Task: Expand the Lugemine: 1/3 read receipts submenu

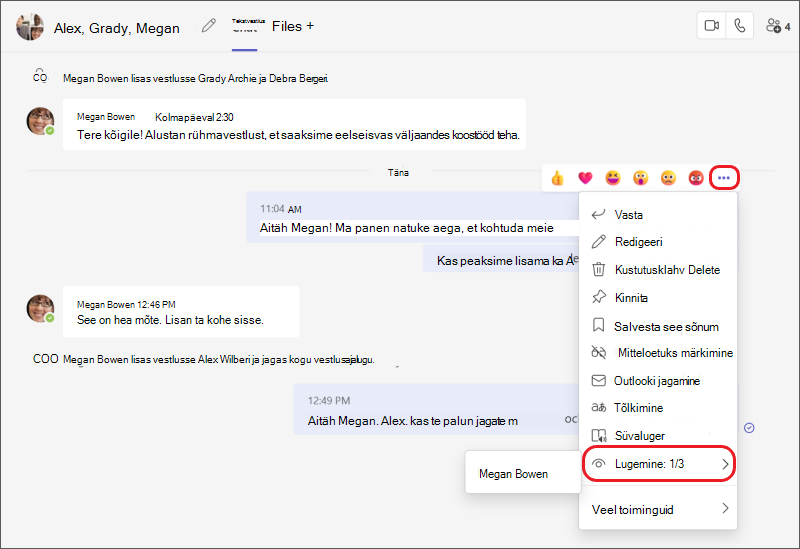Action: (x=659, y=464)
